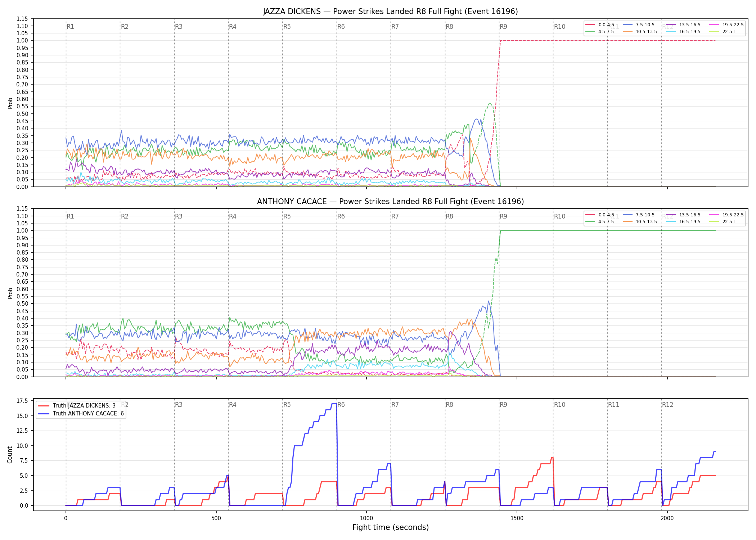Click the 'Count' y-axis label
The height and width of the screenshot is (540, 756).
click(x=10, y=455)
